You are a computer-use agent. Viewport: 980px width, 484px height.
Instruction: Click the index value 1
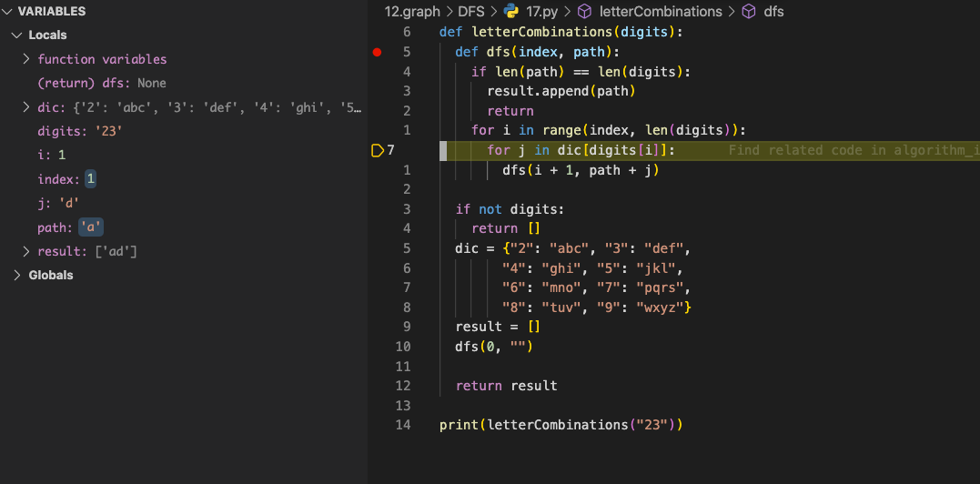(x=91, y=179)
